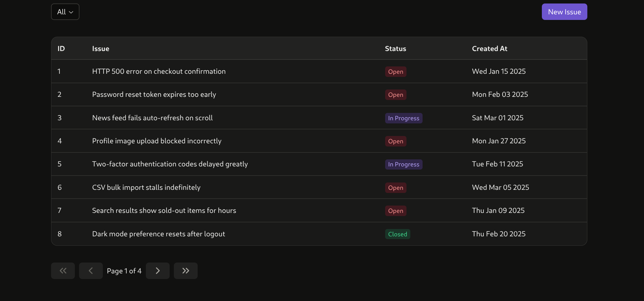Viewport: 644px width, 301px height.
Task: Open Password reset token expires too early
Action: tap(154, 94)
